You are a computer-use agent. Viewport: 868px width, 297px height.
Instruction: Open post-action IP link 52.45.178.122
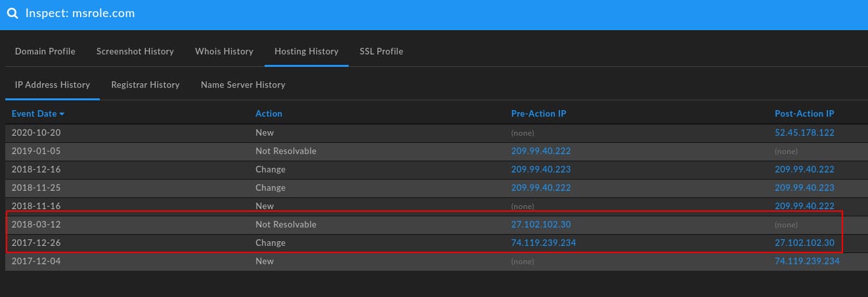click(804, 132)
